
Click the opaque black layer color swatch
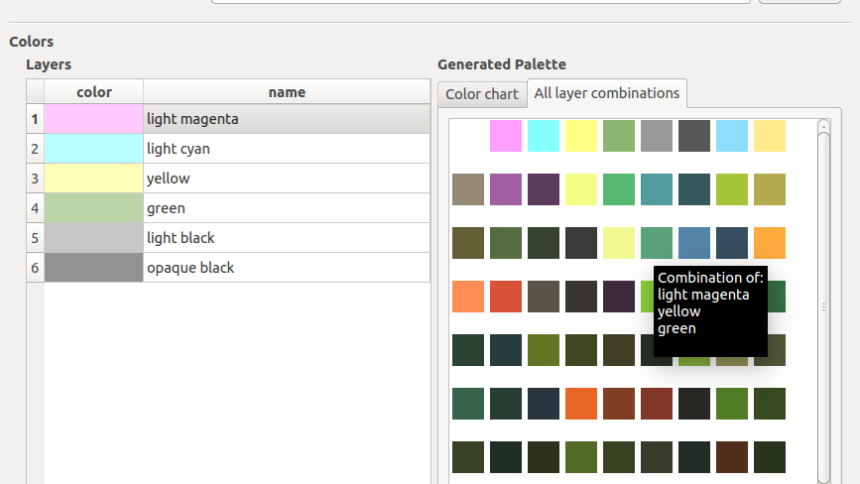pos(94,267)
